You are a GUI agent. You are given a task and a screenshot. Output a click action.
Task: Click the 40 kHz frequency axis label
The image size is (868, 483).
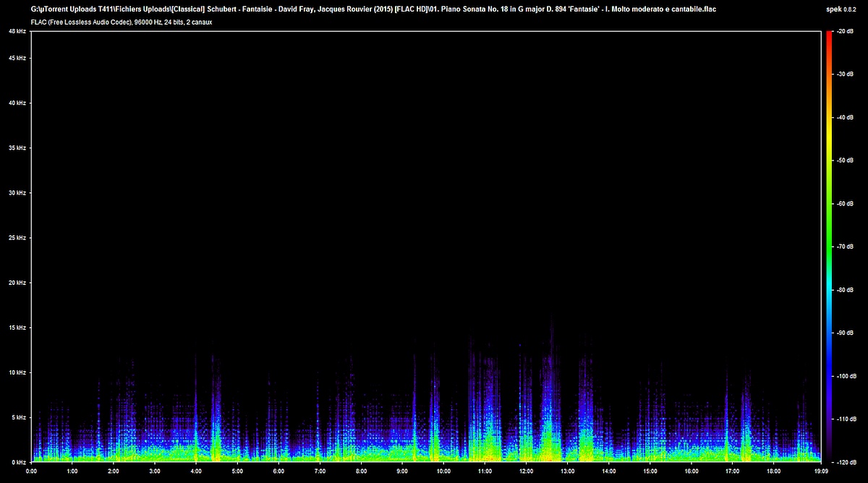(17, 103)
